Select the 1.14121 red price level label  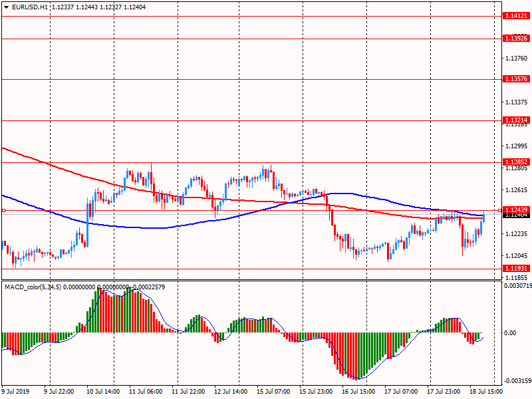click(516, 16)
